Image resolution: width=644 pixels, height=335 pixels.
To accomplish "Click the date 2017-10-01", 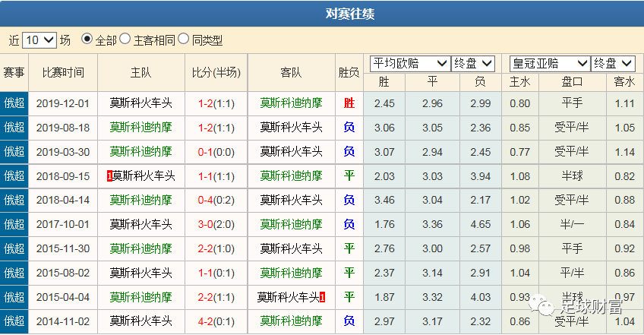I will tap(63, 225).
